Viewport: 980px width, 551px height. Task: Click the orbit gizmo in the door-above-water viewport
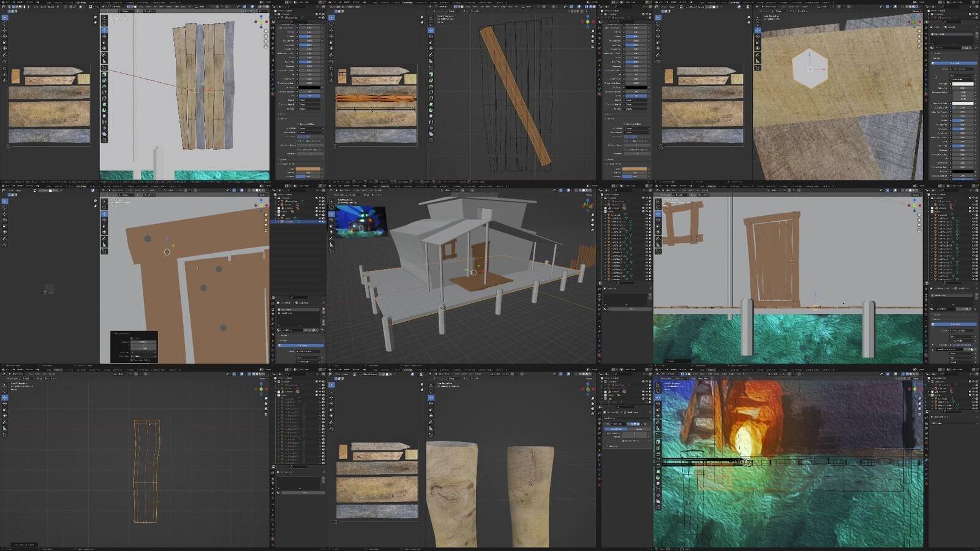pyautogui.click(x=914, y=205)
